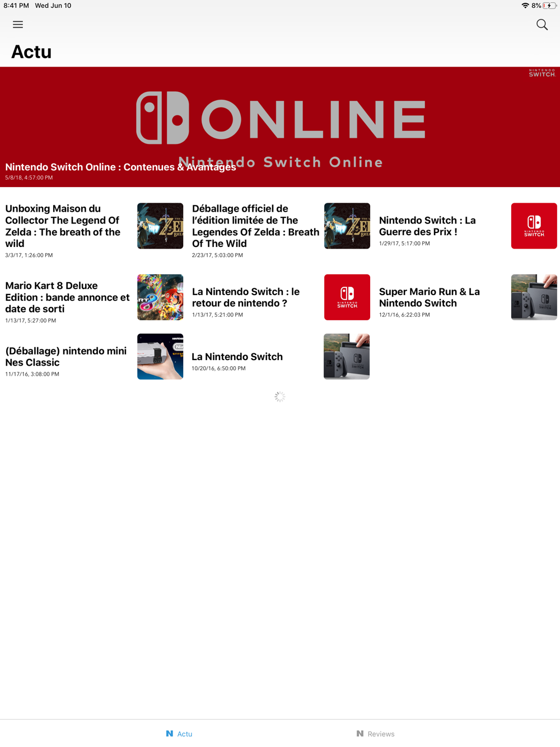The height and width of the screenshot is (747, 560).
Task: Tap Zelda thumbnail beside Unboxing Maison article
Action: pos(160,226)
